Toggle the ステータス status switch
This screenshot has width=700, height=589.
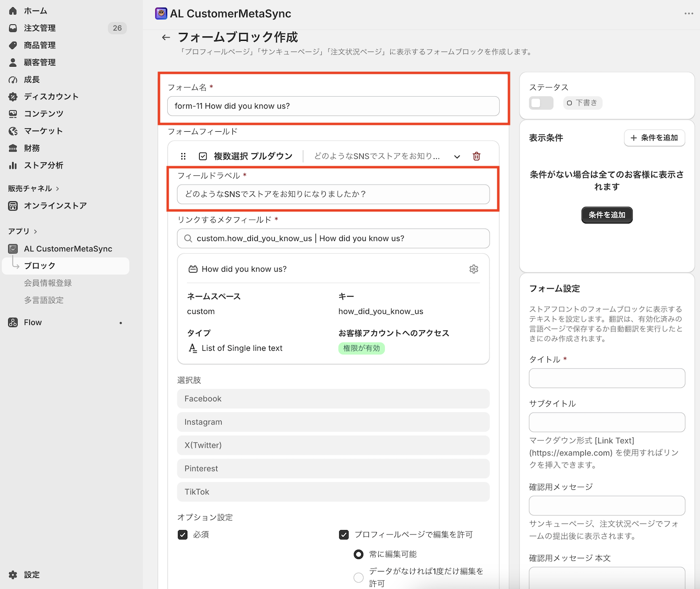pyautogui.click(x=541, y=103)
